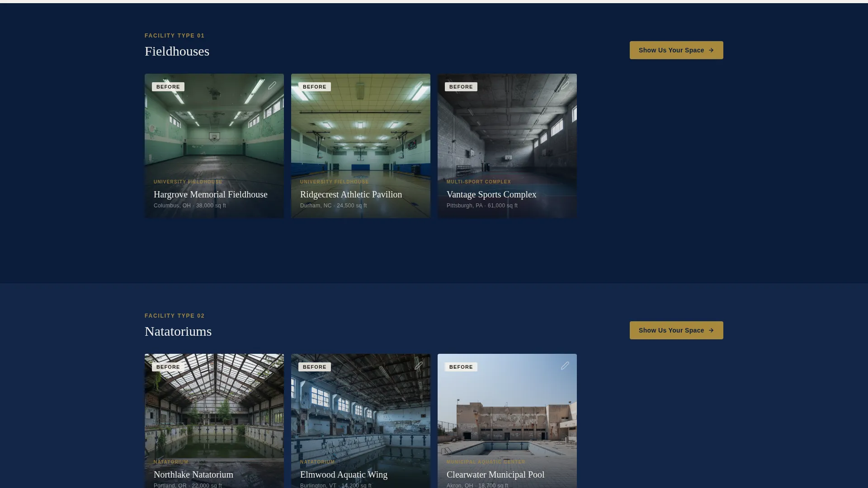The image size is (868, 488).
Task: Click the pencil icon on Clearwater Municipal Pool card
Action: pos(565,366)
